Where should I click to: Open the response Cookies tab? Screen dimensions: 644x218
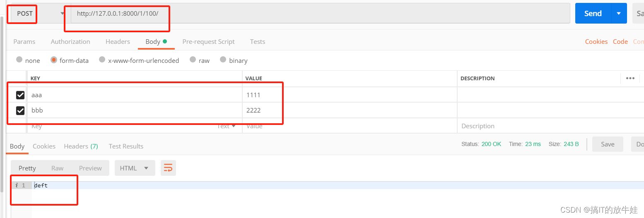point(44,146)
